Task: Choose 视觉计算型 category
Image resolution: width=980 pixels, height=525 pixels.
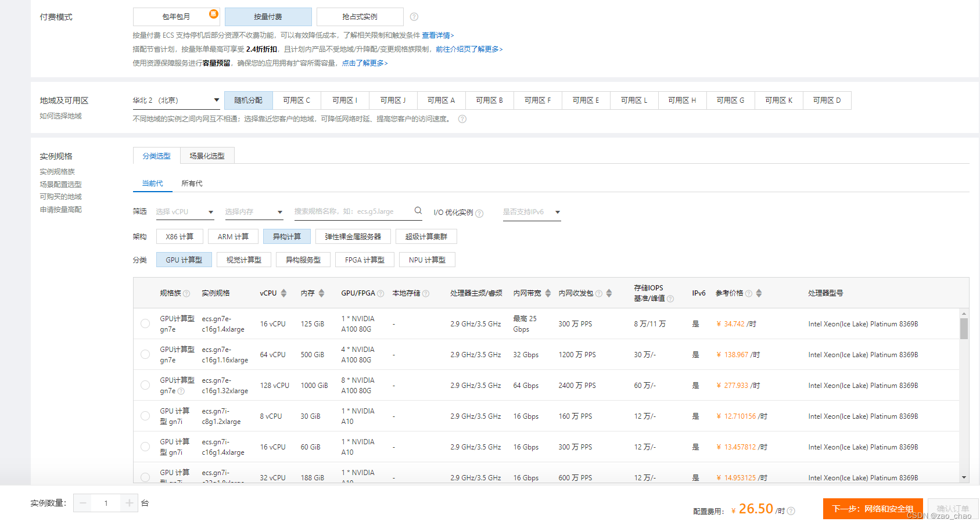Action: coord(244,260)
